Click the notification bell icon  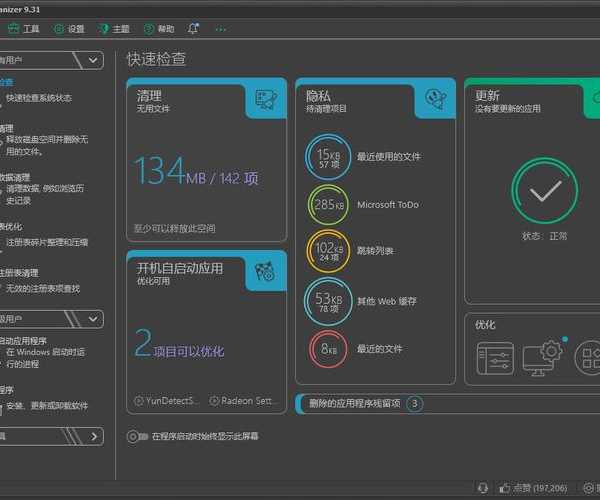tap(194, 28)
